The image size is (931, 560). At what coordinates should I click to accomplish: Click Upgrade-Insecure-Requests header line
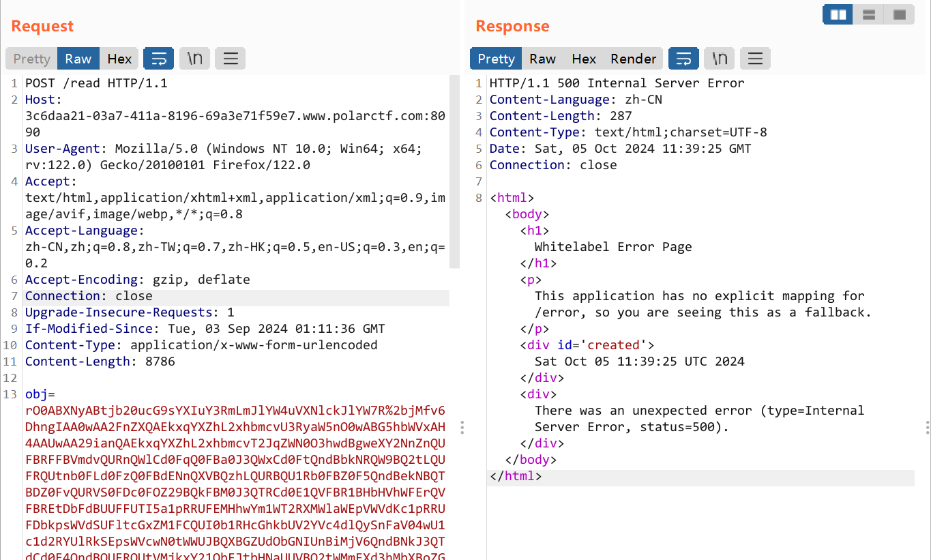(130, 312)
